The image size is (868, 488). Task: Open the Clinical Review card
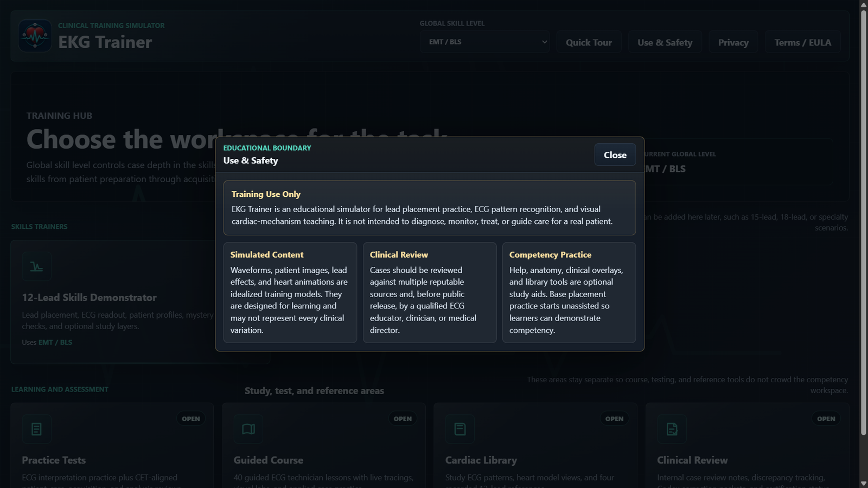pos(747,446)
